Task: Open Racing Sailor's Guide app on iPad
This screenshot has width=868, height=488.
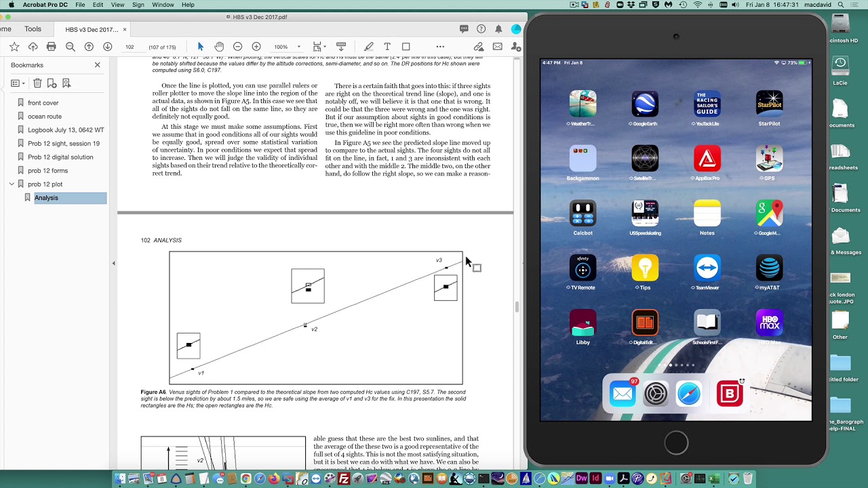Action: pos(707,104)
